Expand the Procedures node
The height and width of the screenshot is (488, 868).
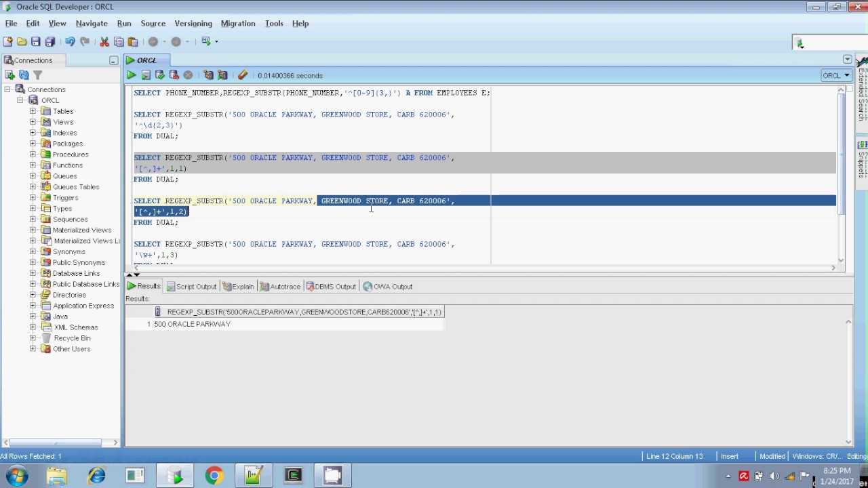click(x=33, y=155)
